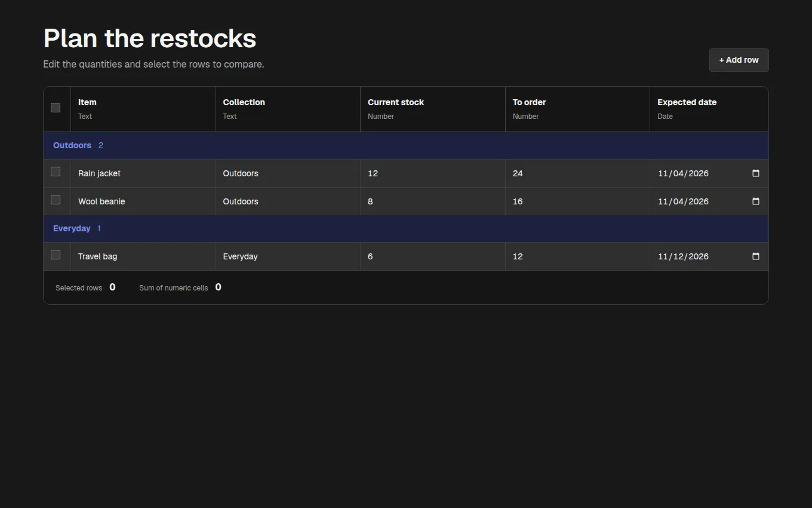Mark the Travel bag row checkbox
Image resolution: width=812 pixels, height=508 pixels.
point(56,255)
